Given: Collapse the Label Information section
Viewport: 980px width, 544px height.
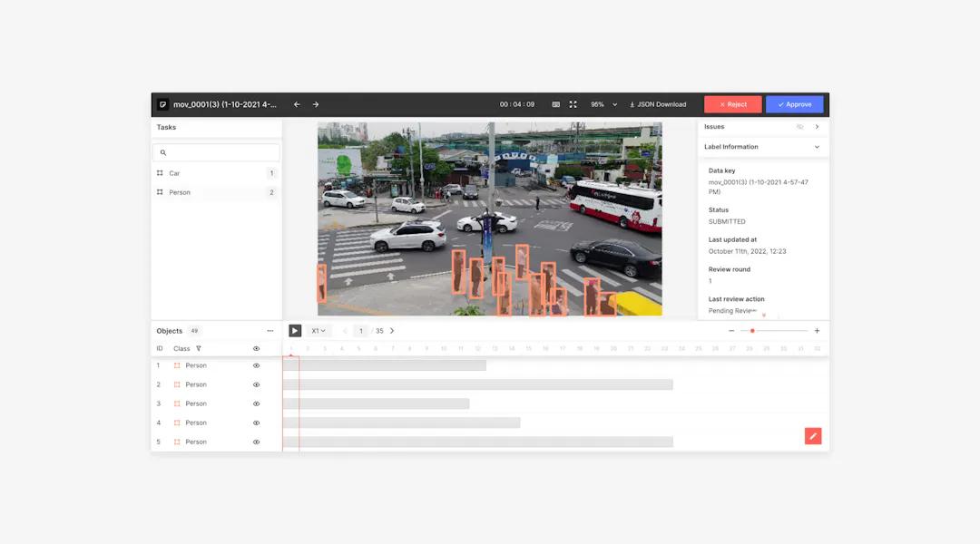Looking at the screenshot, I should (817, 147).
